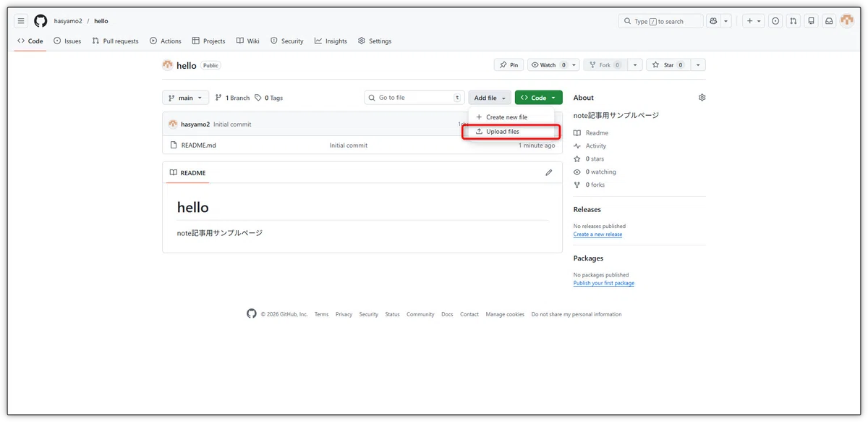Screen dimensions: 868x422
Task: Open the header Issues circle icon
Action: tap(775, 21)
